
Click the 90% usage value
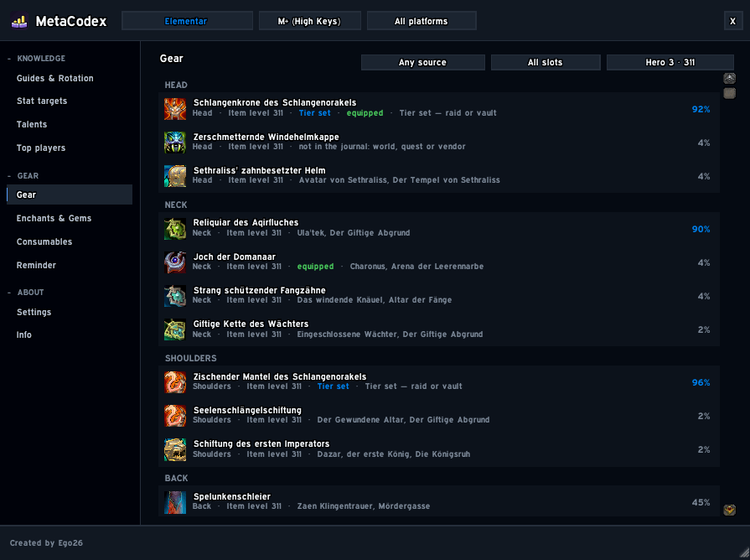(x=701, y=229)
